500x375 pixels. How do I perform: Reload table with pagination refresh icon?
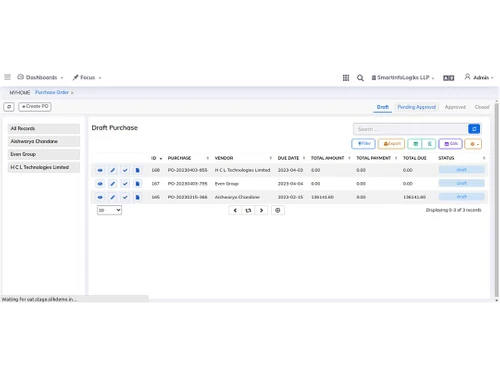248,210
